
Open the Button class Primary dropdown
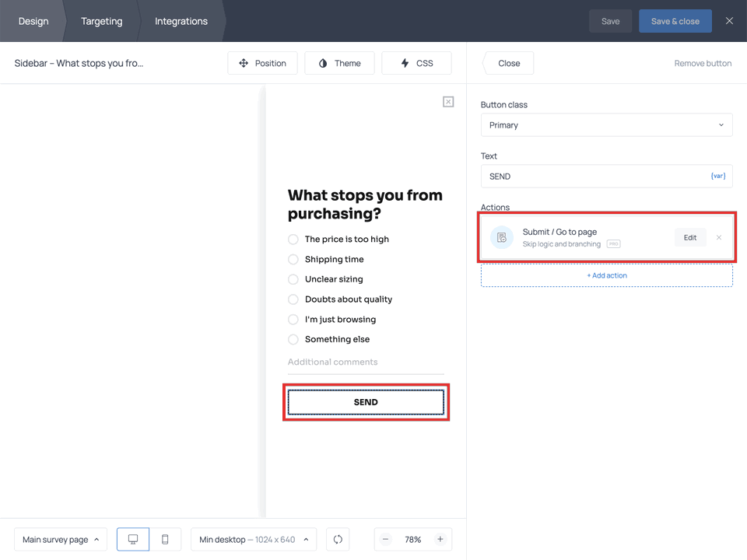click(606, 125)
